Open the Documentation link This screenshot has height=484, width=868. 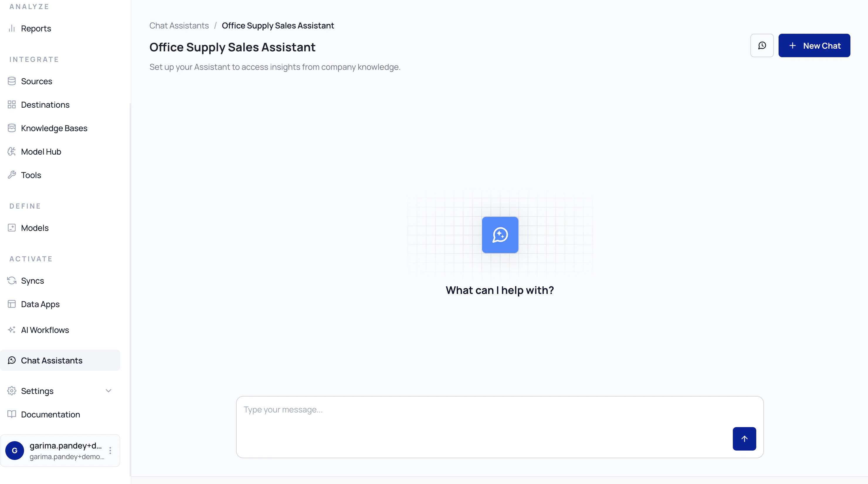point(50,414)
